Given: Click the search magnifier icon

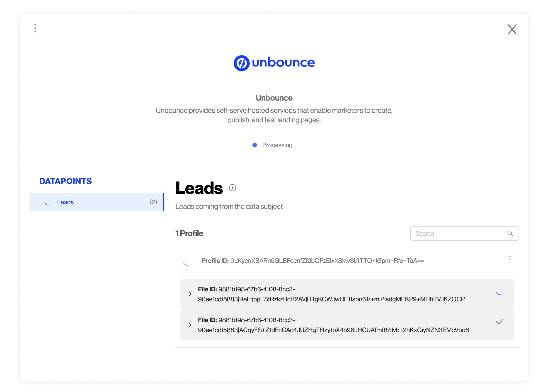Looking at the screenshot, I should [x=510, y=233].
